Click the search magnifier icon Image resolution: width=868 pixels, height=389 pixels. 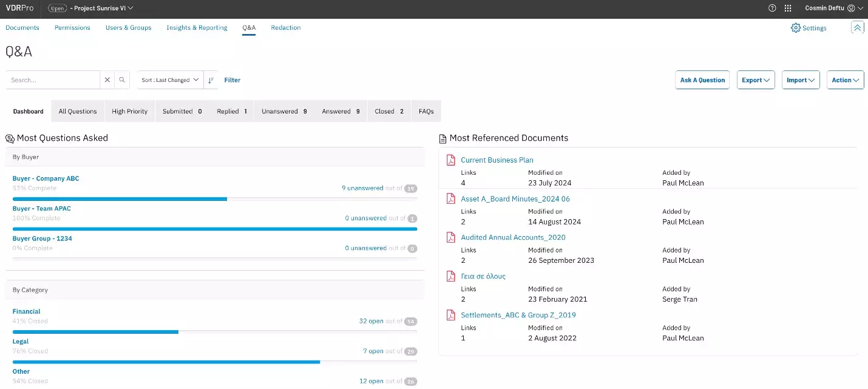(x=122, y=80)
